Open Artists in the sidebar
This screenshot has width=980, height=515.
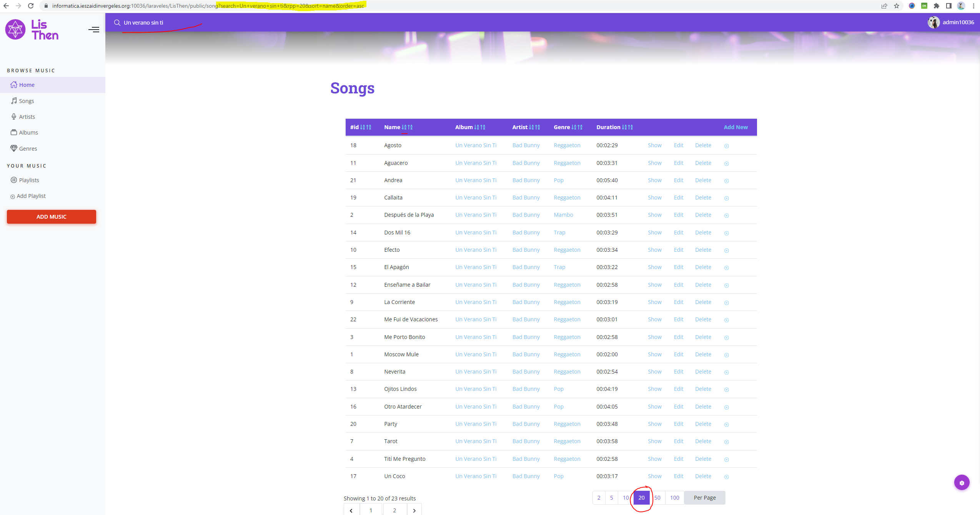point(27,117)
